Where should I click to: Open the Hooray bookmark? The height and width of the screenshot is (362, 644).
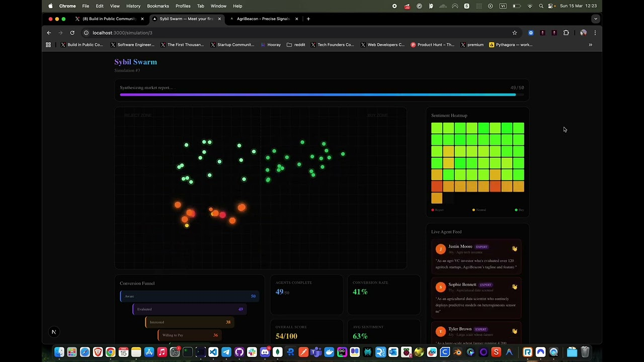271,45
